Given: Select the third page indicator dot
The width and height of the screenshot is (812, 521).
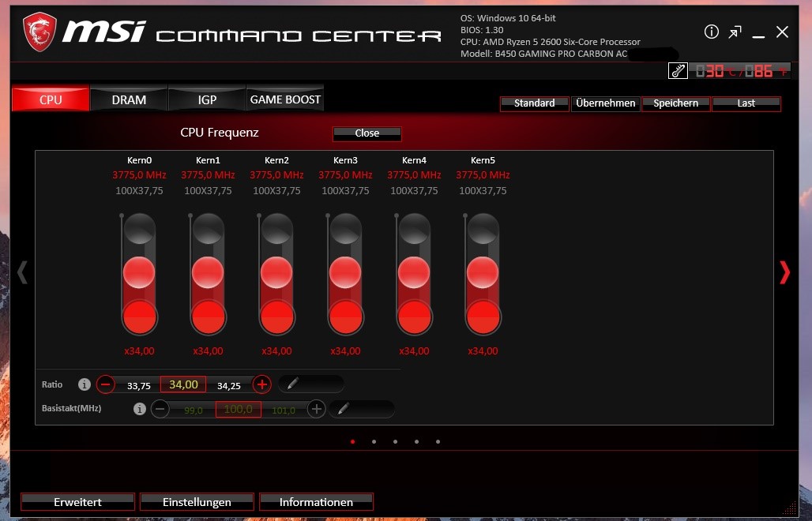Looking at the screenshot, I should (x=395, y=442).
